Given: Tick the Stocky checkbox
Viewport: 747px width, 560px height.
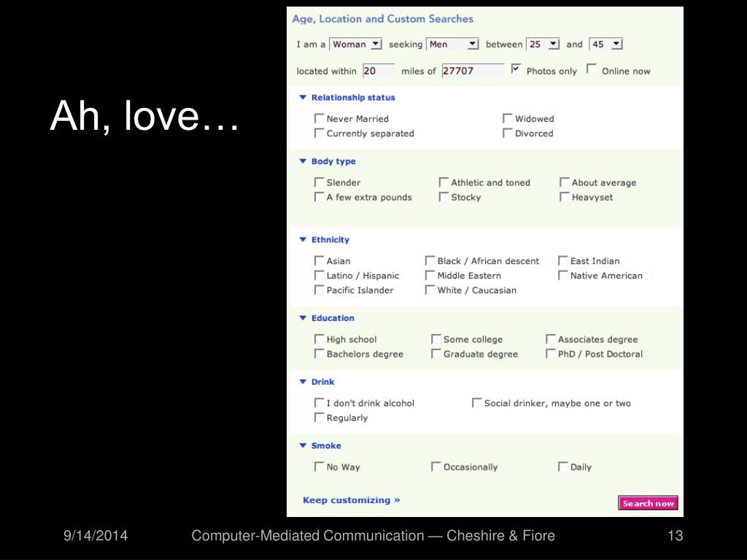Looking at the screenshot, I should pyautogui.click(x=444, y=197).
